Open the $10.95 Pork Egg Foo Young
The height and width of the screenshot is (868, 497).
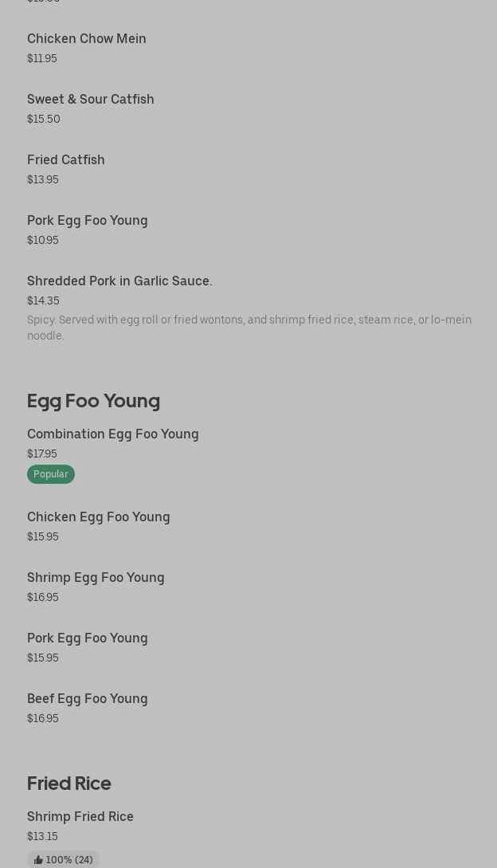click(x=88, y=220)
